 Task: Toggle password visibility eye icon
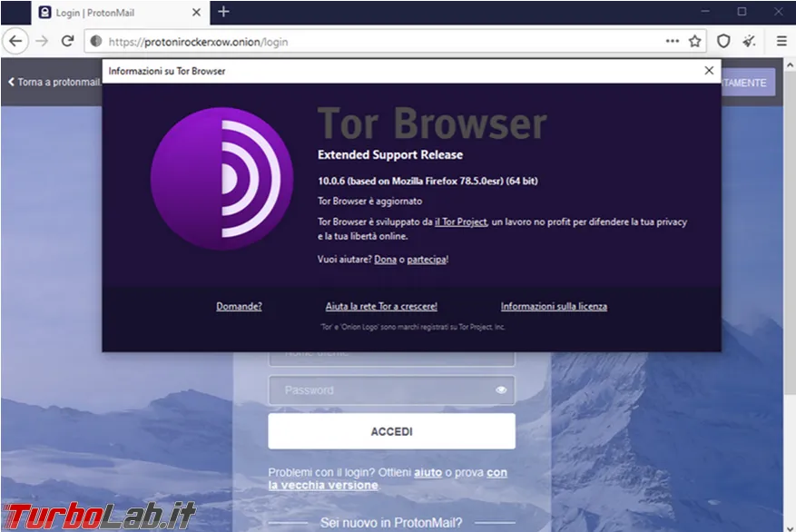tap(501, 389)
